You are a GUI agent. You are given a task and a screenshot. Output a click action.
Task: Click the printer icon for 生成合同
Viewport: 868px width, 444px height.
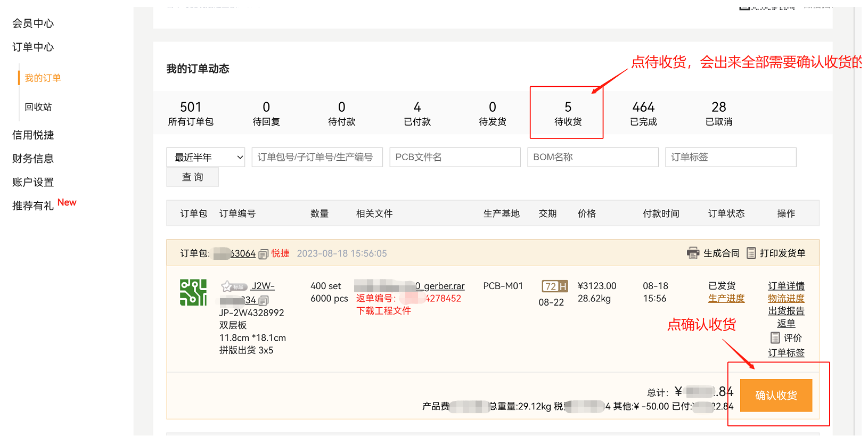(x=693, y=253)
